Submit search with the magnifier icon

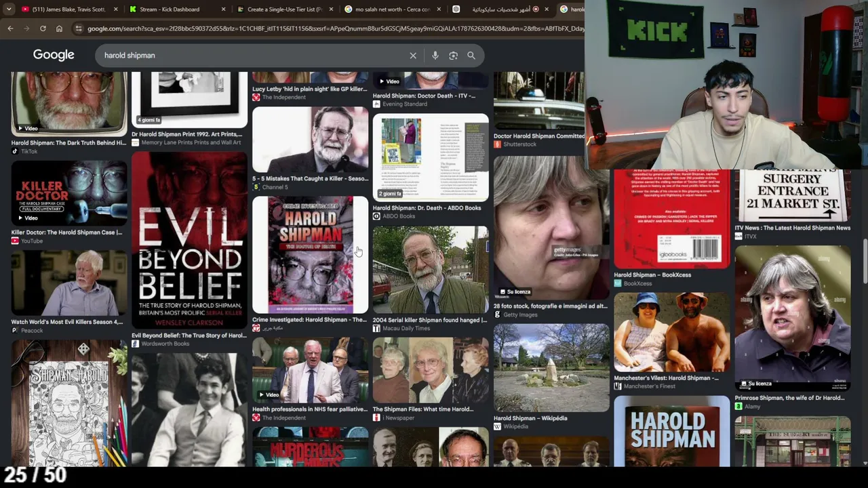point(471,56)
